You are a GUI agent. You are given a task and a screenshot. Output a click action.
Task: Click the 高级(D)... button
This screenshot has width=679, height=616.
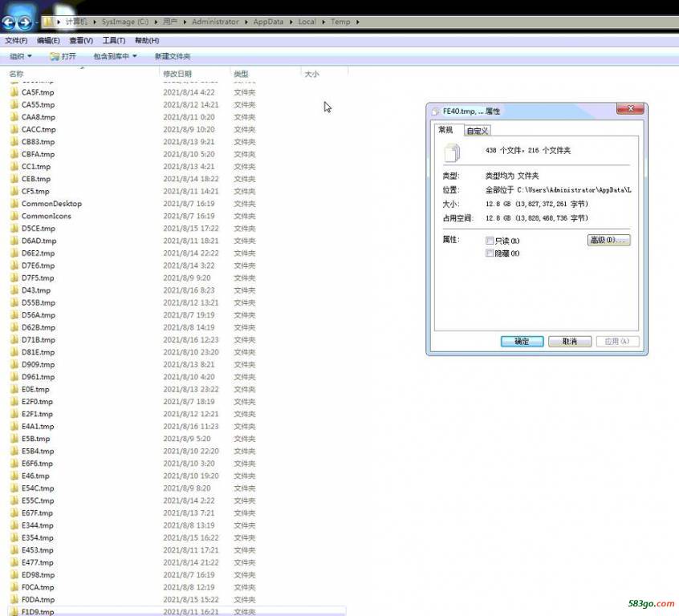coord(608,240)
